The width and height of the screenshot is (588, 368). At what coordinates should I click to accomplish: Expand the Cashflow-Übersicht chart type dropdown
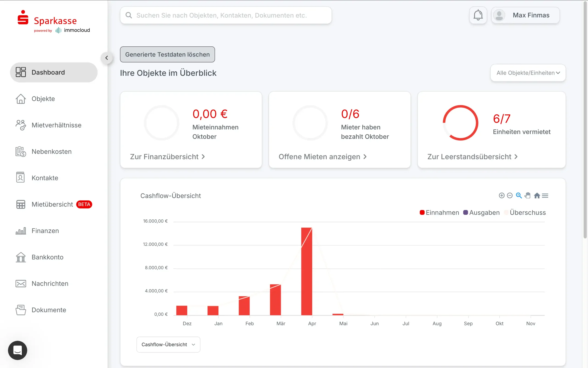click(168, 344)
